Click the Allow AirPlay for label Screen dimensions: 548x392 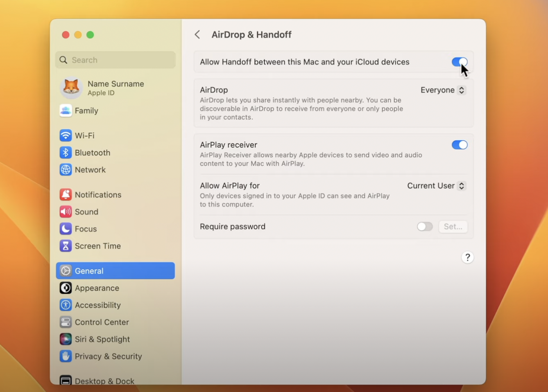[230, 186]
